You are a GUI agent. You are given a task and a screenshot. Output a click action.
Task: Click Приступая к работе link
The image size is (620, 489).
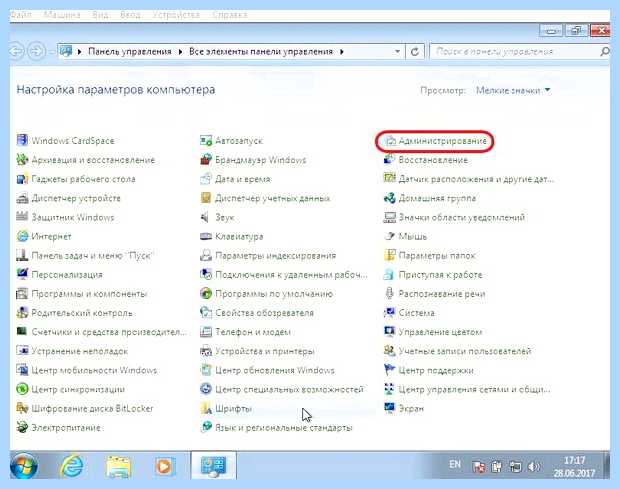click(440, 275)
